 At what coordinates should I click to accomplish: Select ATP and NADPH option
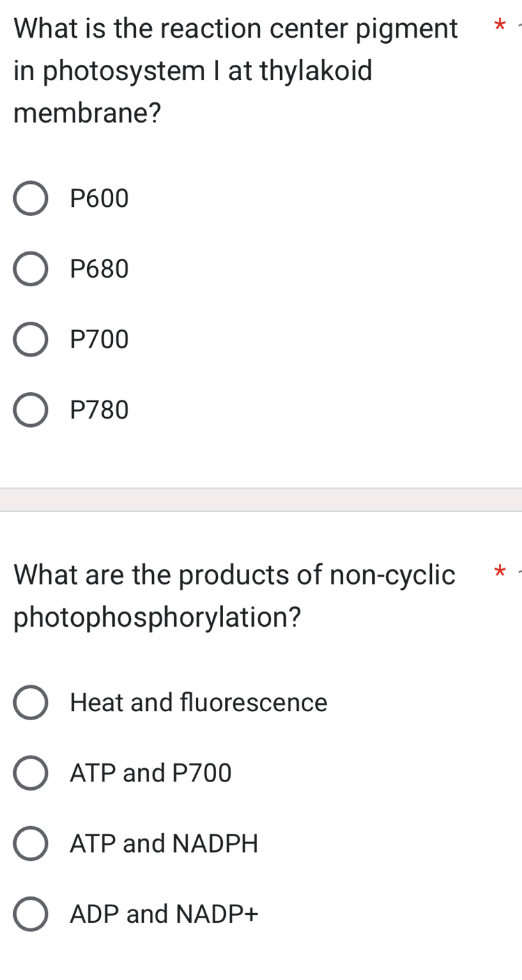coord(30,844)
